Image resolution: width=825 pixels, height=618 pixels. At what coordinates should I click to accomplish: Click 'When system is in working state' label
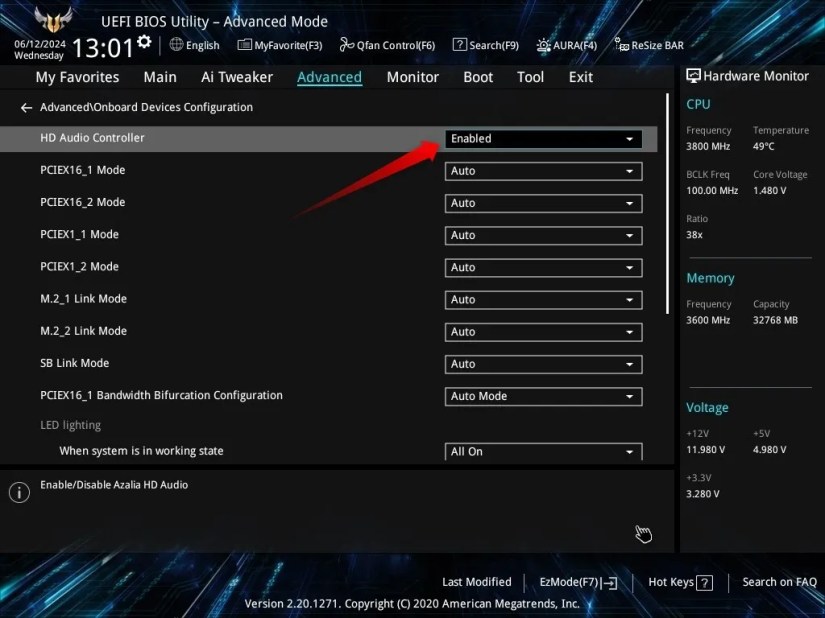(141, 451)
